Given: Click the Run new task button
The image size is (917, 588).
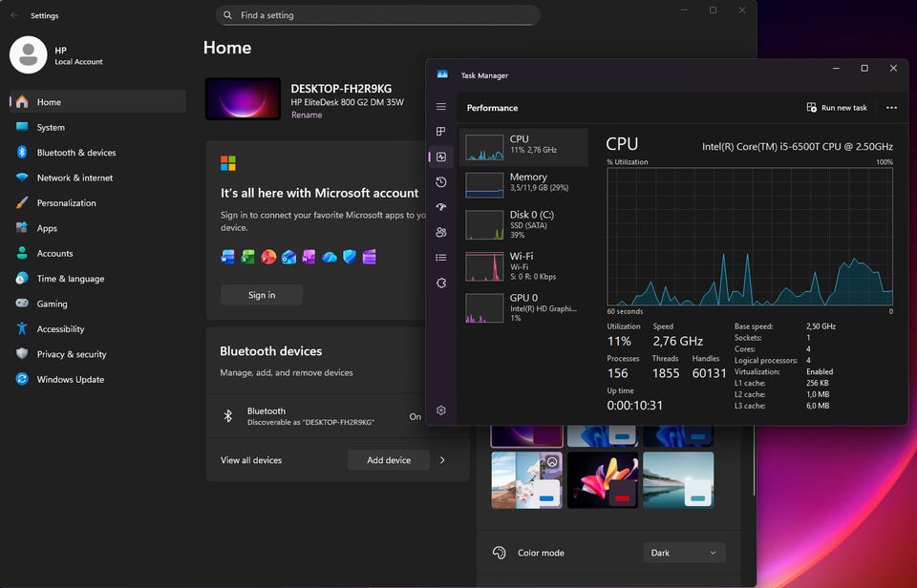Looking at the screenshot, I should 837,108.
